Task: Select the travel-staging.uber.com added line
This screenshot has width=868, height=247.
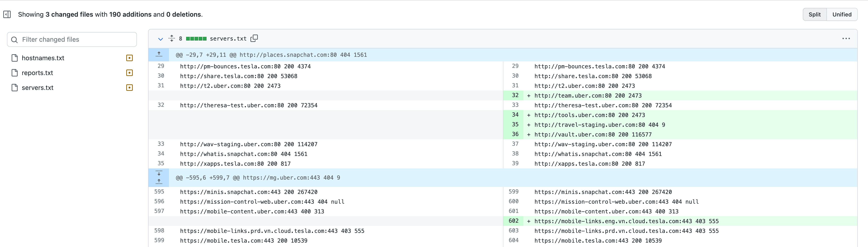Action: point(600,125)
